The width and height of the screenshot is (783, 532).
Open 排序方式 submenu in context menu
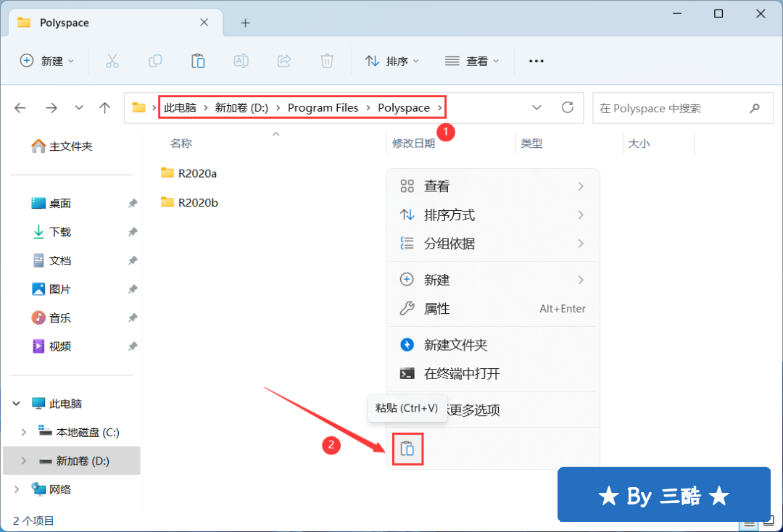pos(493,215)
